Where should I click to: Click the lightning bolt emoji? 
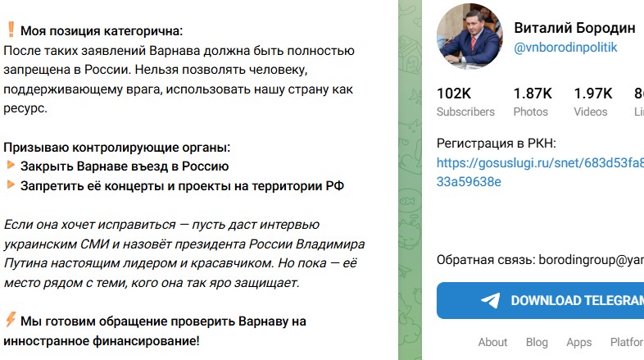[x=11, y=321]
